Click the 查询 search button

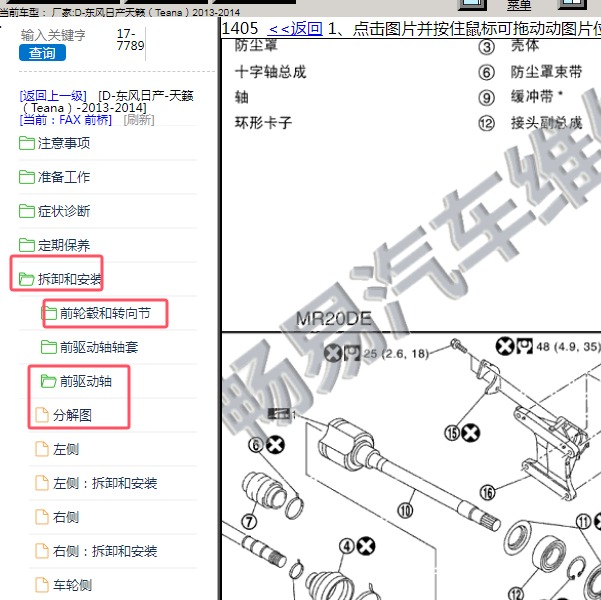(42, 53)
